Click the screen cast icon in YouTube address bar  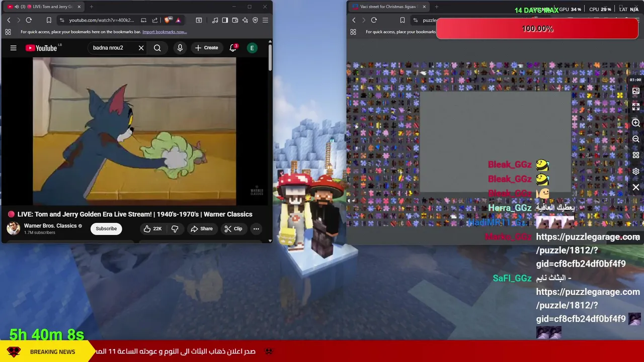143,20
